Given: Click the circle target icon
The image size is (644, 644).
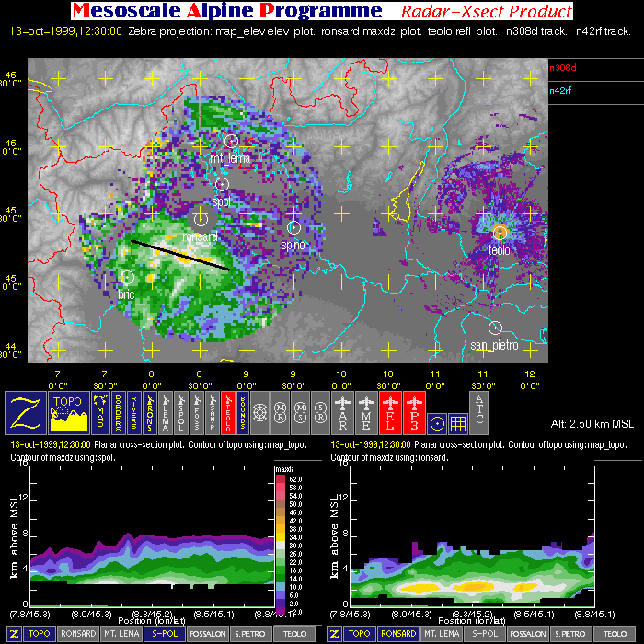Looking at the screenshot, I should point(437,421).
